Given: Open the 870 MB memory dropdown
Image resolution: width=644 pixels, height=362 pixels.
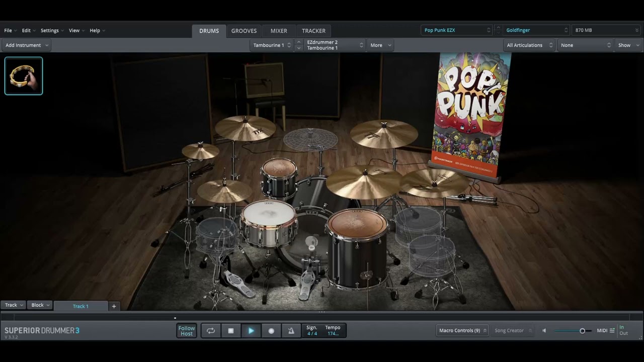Looking at the screenshot, I should [x=606, y=30].
